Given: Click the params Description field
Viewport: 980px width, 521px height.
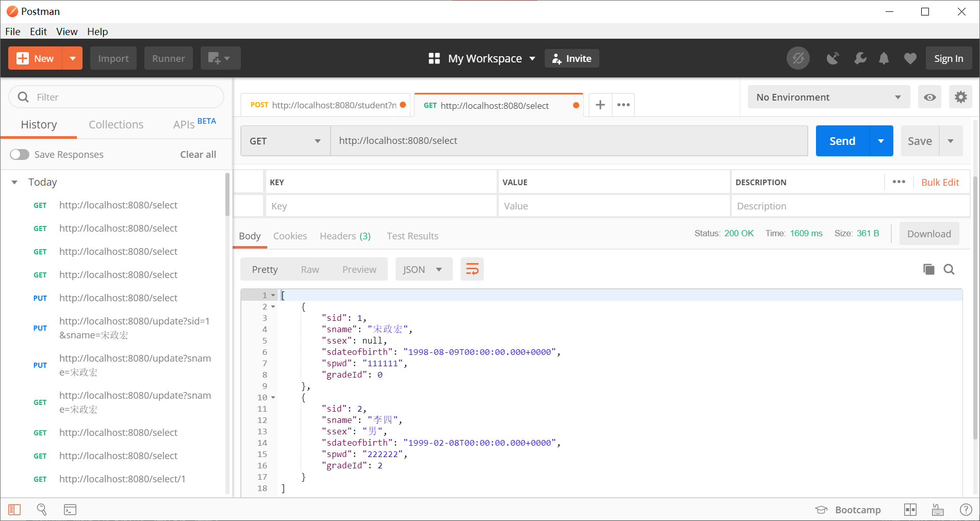Looking at the screenshot, I should coord(850,206).
